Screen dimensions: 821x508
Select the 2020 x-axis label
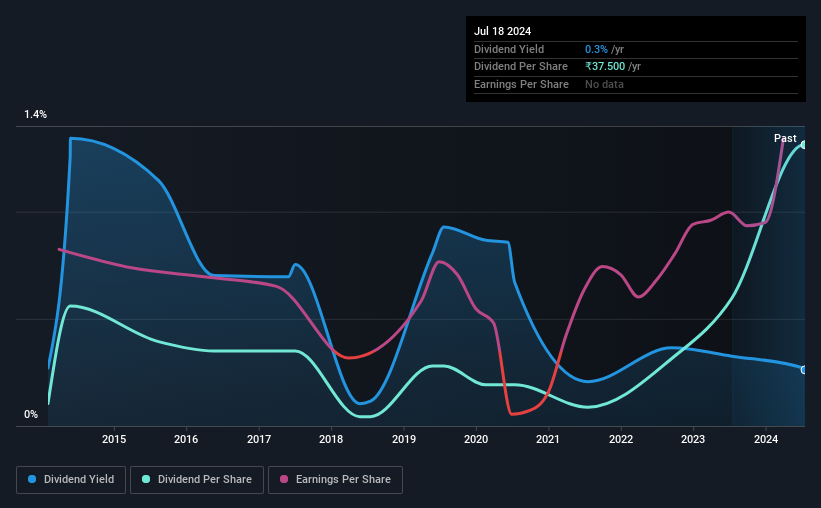[475, 439]
